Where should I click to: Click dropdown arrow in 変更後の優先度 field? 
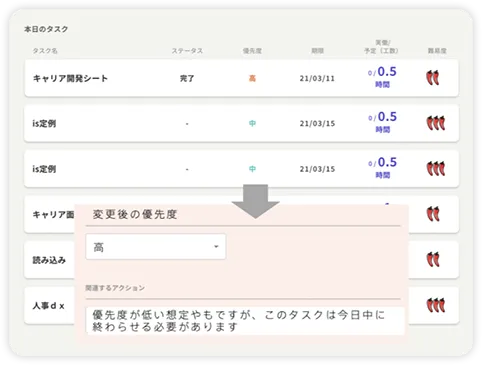(x=216, y=247)
